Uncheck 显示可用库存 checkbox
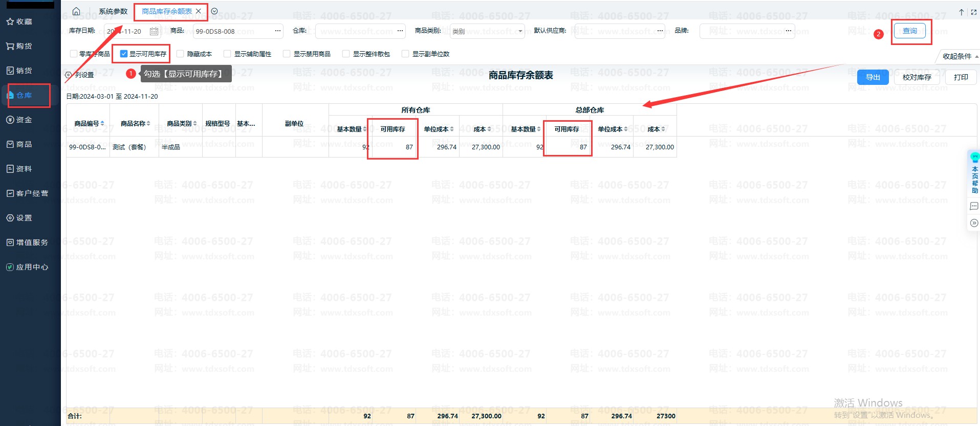Viewport: 980px width, 426px height. click(124, 54)
